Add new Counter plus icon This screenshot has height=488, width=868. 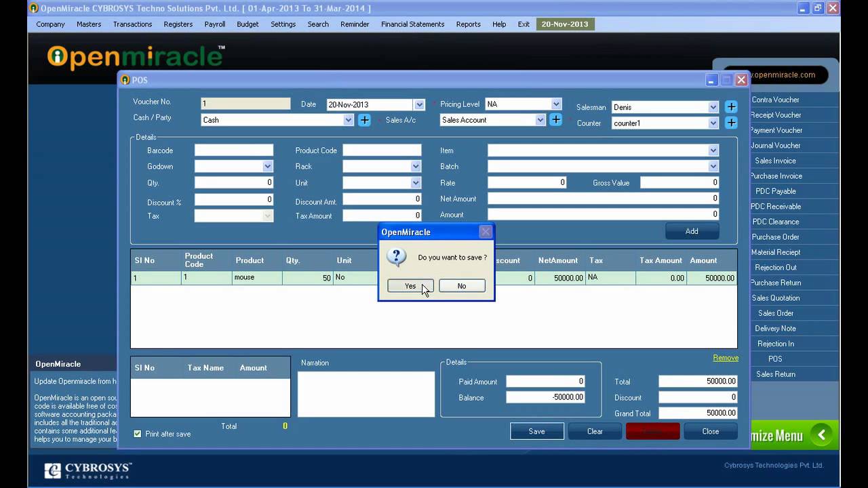pos(731,123)
